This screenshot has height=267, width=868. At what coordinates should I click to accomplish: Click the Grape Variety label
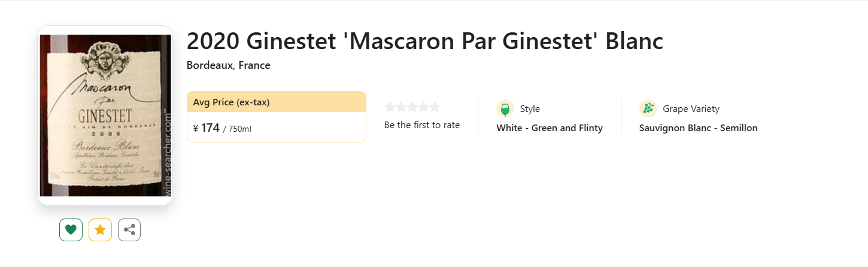[691, 109]
